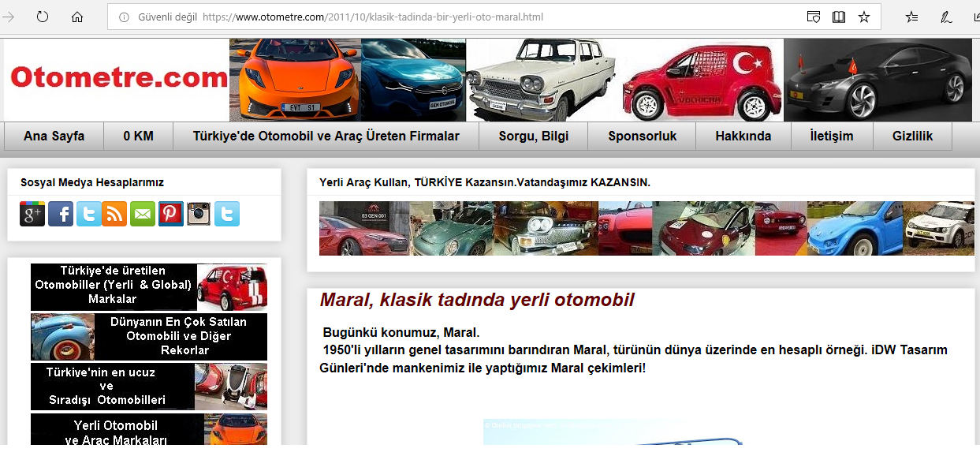Click 'Yerli Araç Kullan, TÜRKİYE Kazansın' heading

[485, 182]
